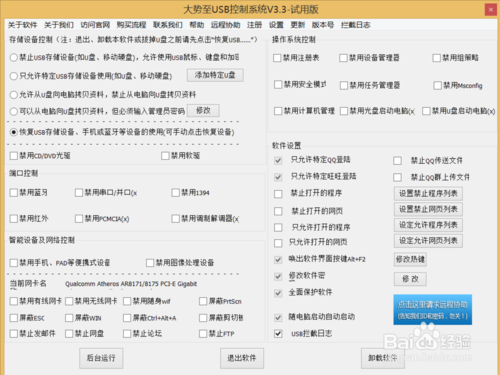Viewport: 500px width, 375px height.
Task: Click the 添加特定U盘 button
Action: 215,75
